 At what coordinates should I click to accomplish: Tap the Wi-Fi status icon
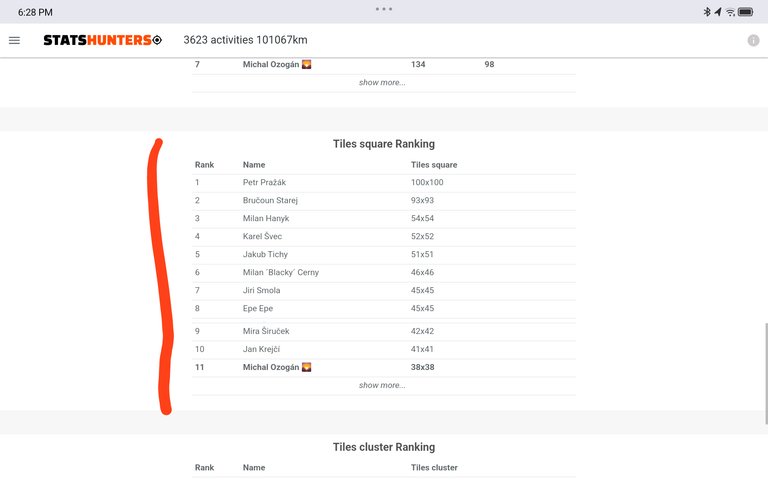(x=730, y=12)
